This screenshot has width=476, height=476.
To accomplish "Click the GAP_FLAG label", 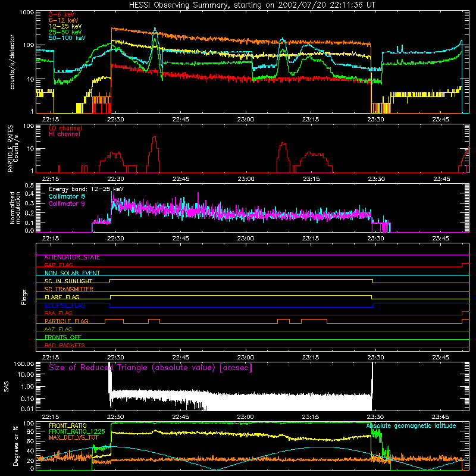I will [x=58, y=265].
